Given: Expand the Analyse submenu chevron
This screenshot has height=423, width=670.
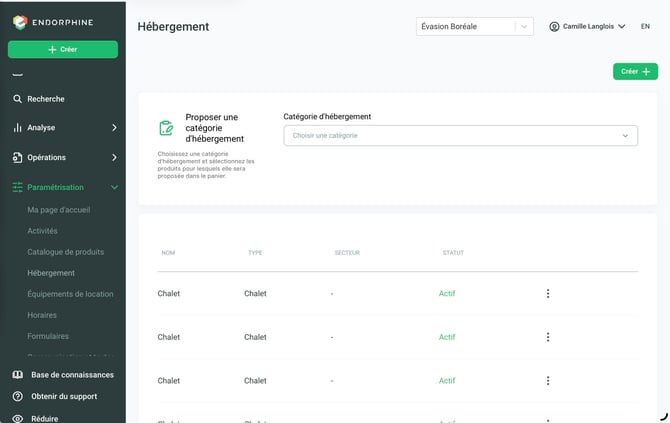Looking at the screenshot, I should pos(114,128).
